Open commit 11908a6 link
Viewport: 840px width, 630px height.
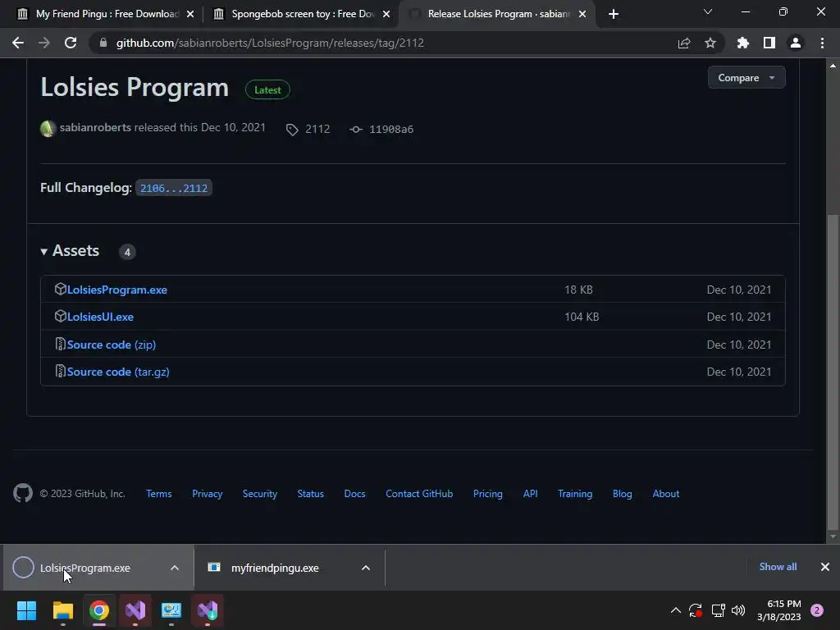[x=382, y=129]
